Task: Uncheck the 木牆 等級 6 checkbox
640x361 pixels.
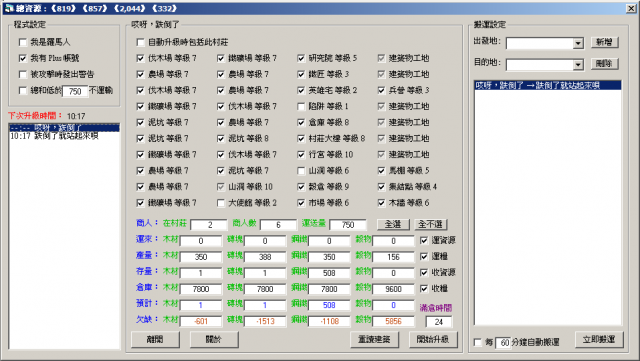Action: tap(381, 203)
